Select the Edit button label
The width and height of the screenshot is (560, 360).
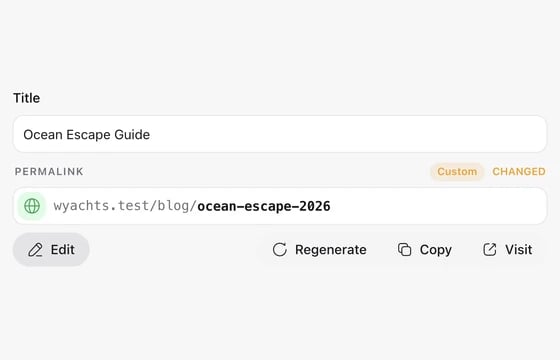click(62, 250)
